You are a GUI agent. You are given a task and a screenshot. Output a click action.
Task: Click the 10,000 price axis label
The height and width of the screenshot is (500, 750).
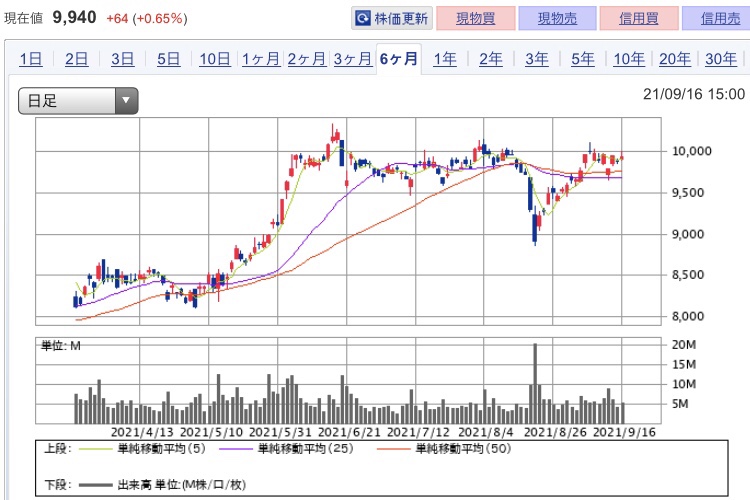[x=692, y=152]
